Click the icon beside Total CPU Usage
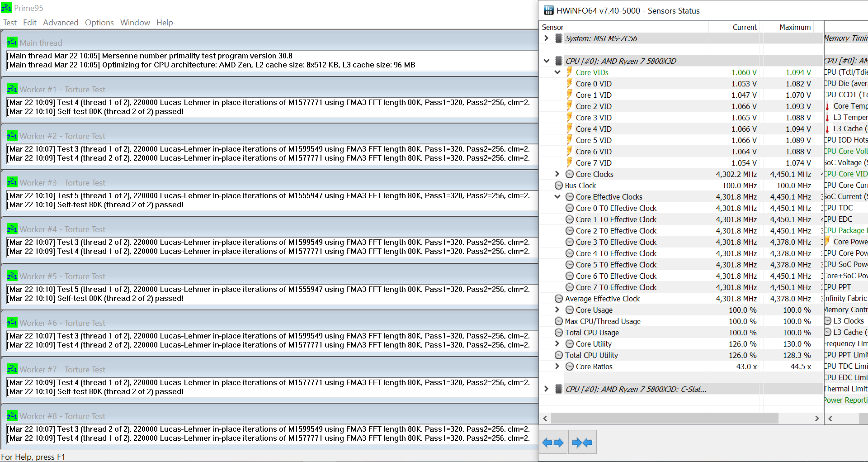 point(559,333)
